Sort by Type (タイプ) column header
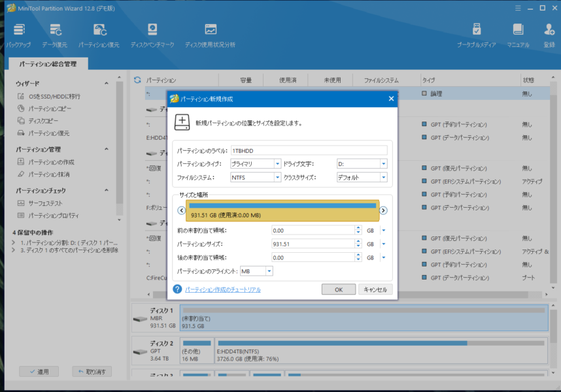Viewport: 561px width, 392px height. [429, 80]
